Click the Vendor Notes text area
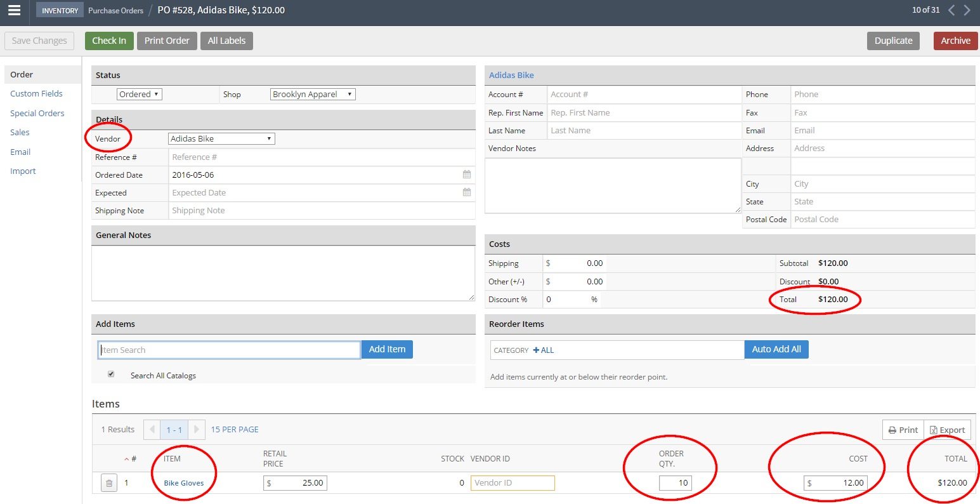980x504 pixels. tap(613, 185)
